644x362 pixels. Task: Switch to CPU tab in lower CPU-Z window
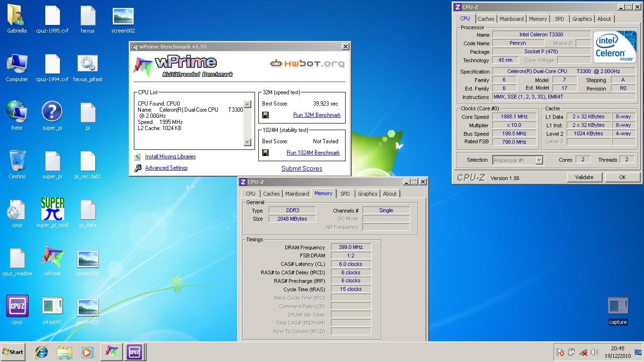click(x=251, y=194)
